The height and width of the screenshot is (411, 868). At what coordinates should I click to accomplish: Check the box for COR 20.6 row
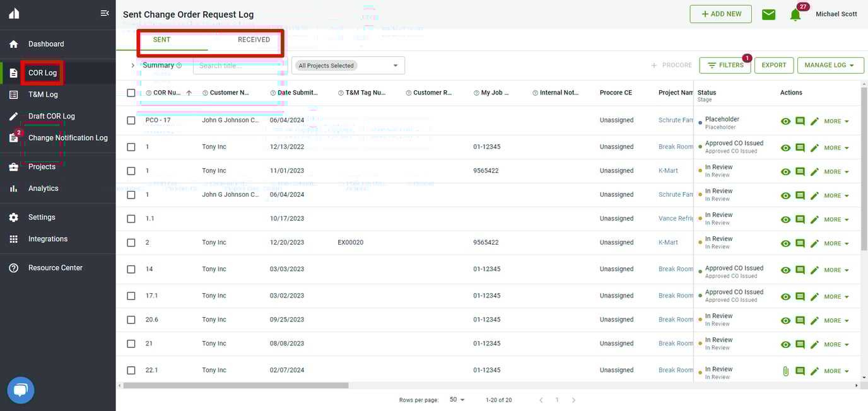point(131,320)
